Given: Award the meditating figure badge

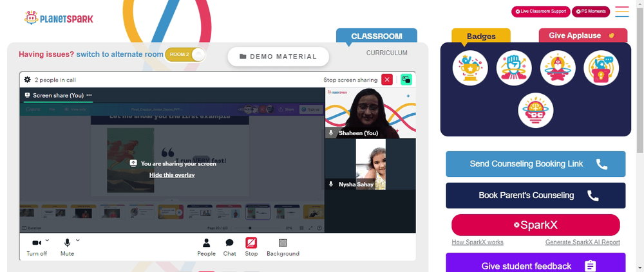Looking at the screenshot, I should (558, 68).
